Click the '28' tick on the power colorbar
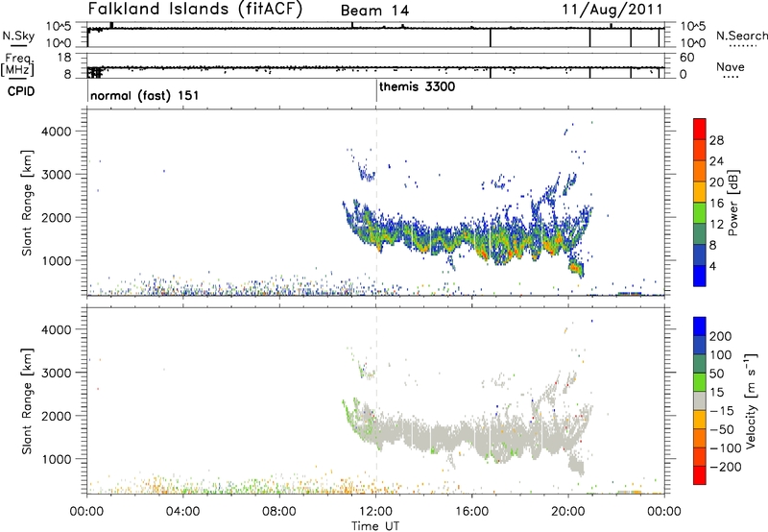Screen dimensions: 768x532 (716, 140)
